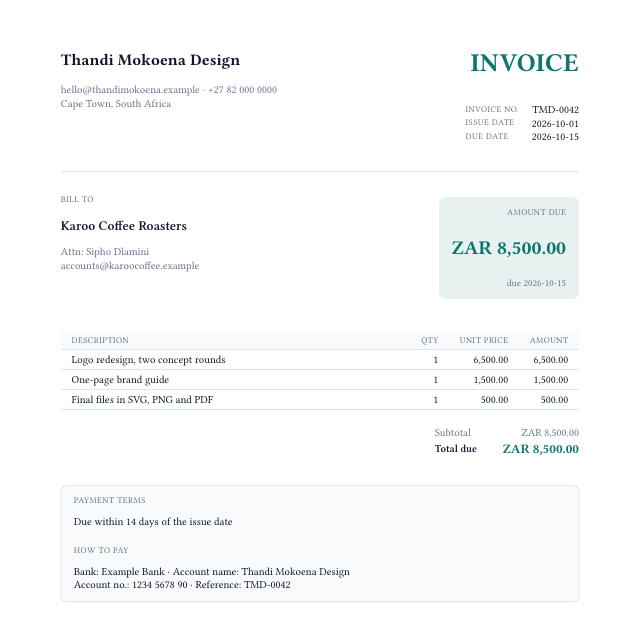Viewport: 640px width, 620px height.
Task: Select the 'Bank: Example Bank' payment line
Action: click(211, 572)
